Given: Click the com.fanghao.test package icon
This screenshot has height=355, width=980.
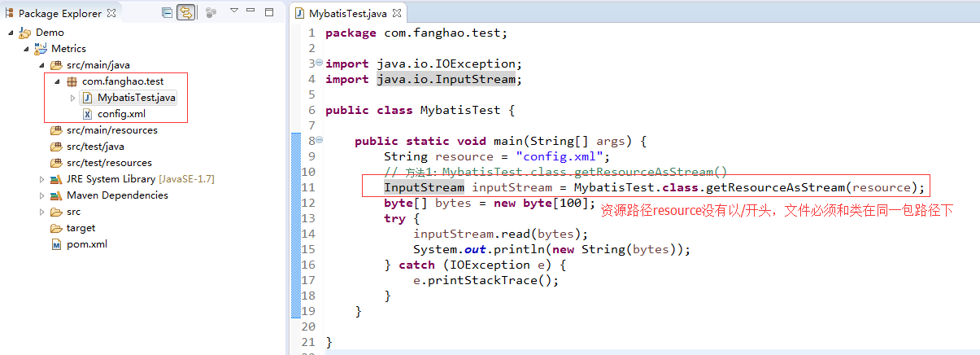Looking at the screenshot, I should (x=72, y=81).
